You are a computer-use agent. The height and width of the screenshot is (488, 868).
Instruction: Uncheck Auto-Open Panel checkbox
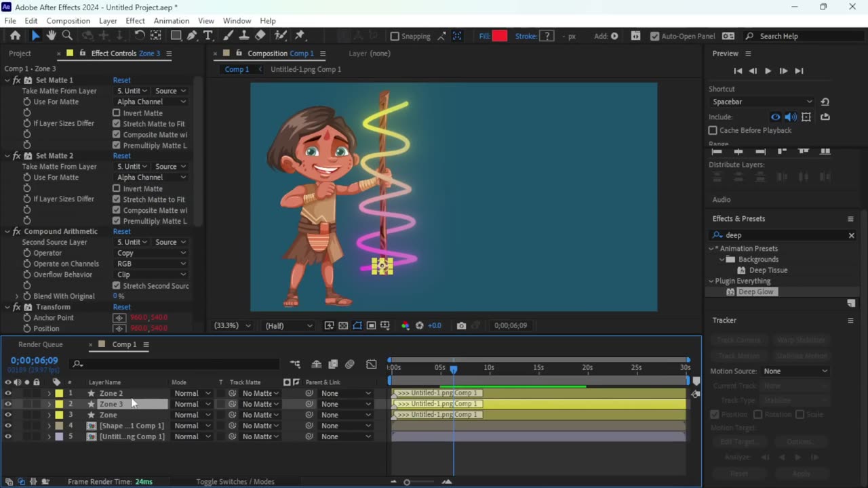[x=654, y=37]
